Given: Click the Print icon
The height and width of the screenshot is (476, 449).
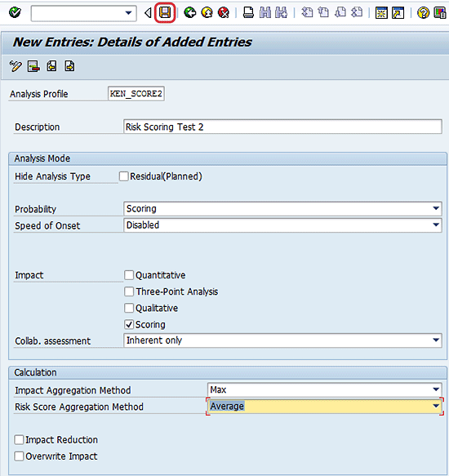Looking at the screenshot, I should pyautogui.click(x=248, y=13).
